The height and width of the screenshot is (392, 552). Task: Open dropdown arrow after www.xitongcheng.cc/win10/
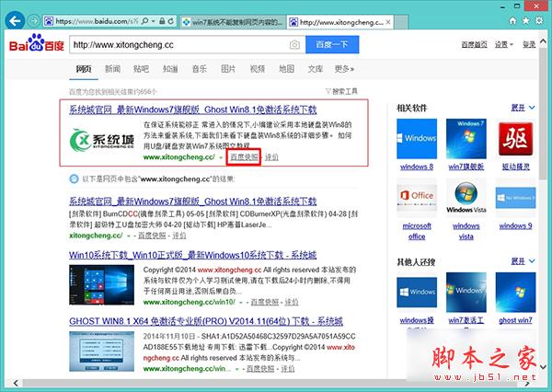pos(241,302)
